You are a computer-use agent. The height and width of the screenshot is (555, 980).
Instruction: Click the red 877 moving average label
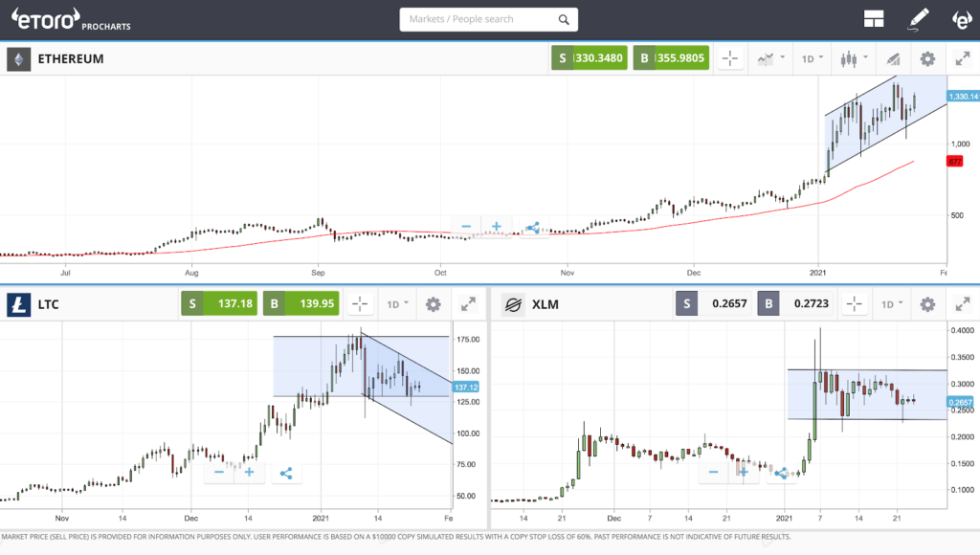(x=955, y=162)
